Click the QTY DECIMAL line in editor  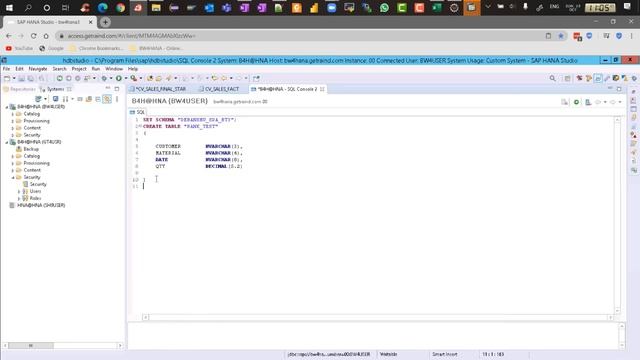(198, 166)
